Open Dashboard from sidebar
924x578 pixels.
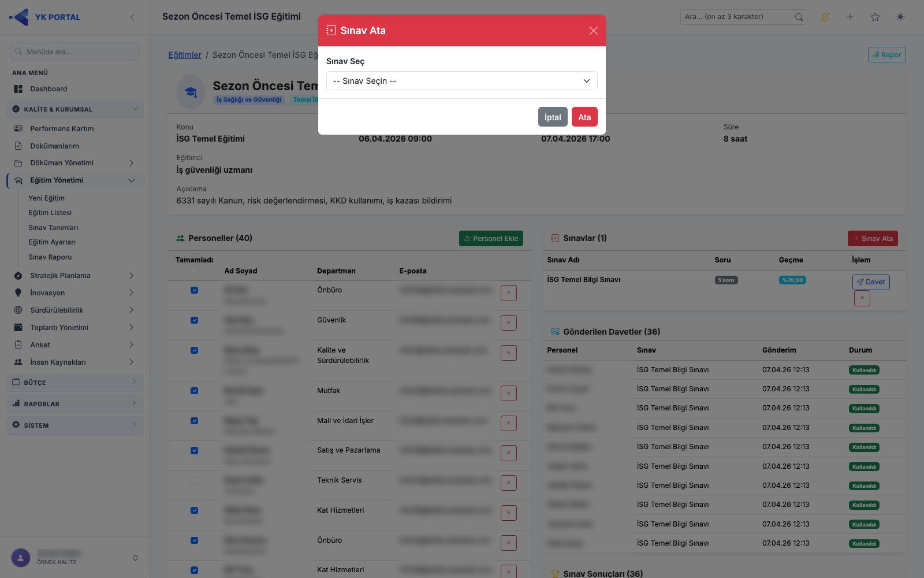click(75, 89)
